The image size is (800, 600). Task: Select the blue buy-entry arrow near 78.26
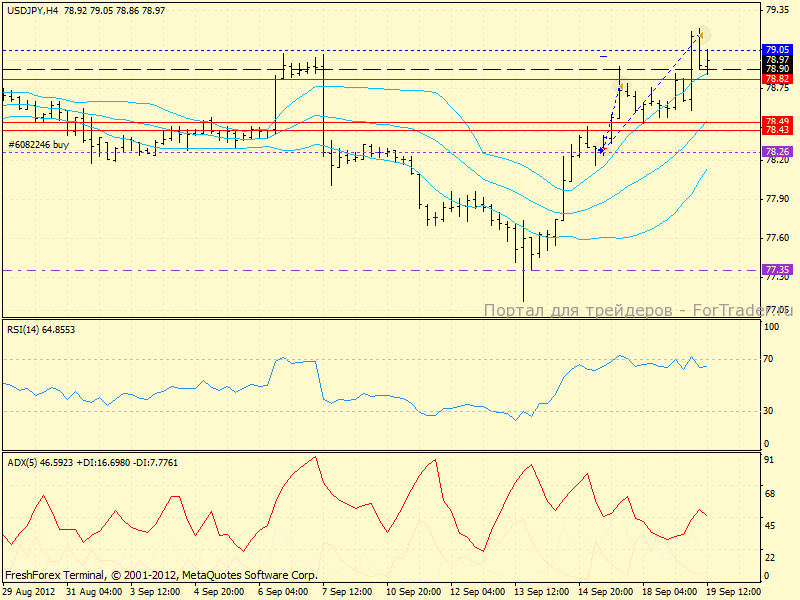click(600, 150)
